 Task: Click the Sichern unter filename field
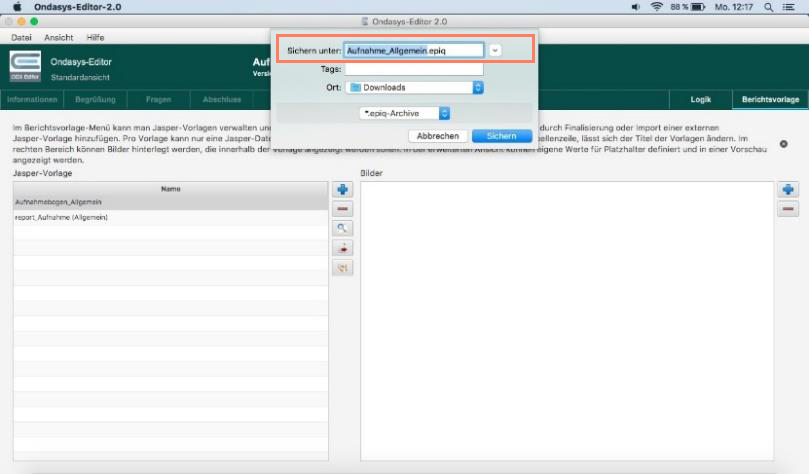(x=414, y=50)
